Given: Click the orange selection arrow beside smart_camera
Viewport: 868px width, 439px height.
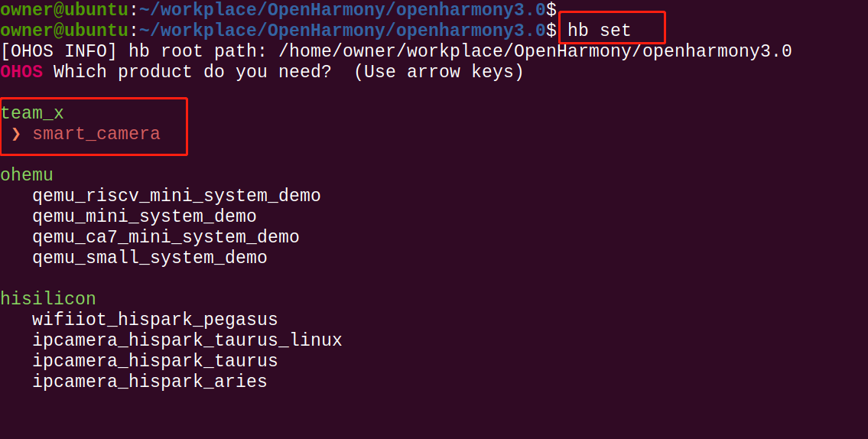Looking at the screenshot, I should point(16,135).
